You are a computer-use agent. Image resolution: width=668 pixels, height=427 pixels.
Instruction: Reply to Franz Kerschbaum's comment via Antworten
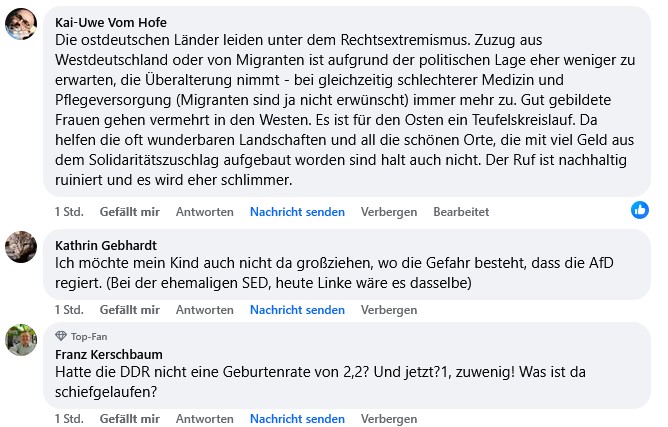[x=205, y=418]
